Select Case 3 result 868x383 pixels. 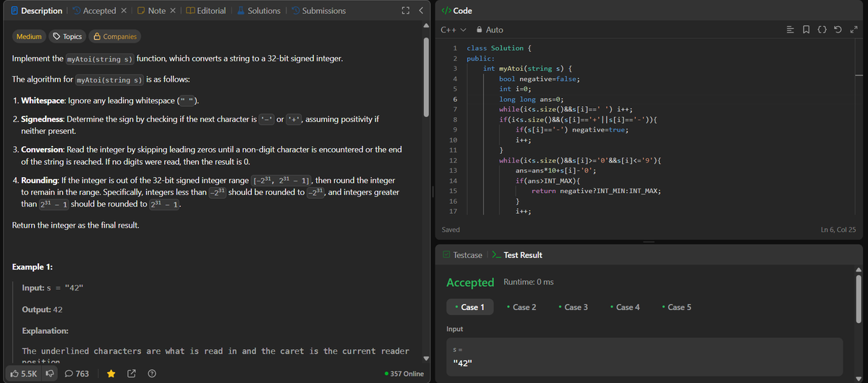point(574,307)
